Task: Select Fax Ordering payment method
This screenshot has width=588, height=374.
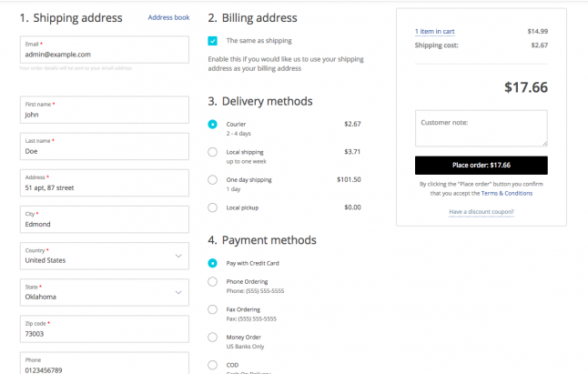Action: [x=212, y=309]
